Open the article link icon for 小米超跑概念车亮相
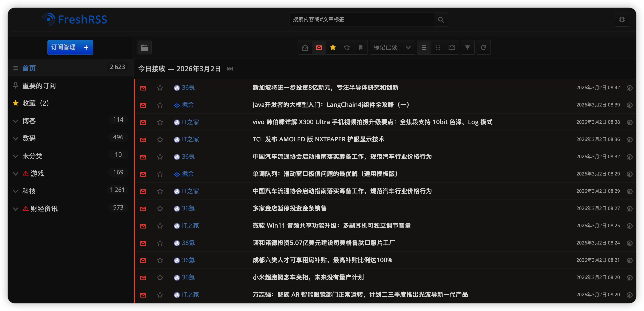This screenshot has width=644, height=311. (x=629, y=278)
